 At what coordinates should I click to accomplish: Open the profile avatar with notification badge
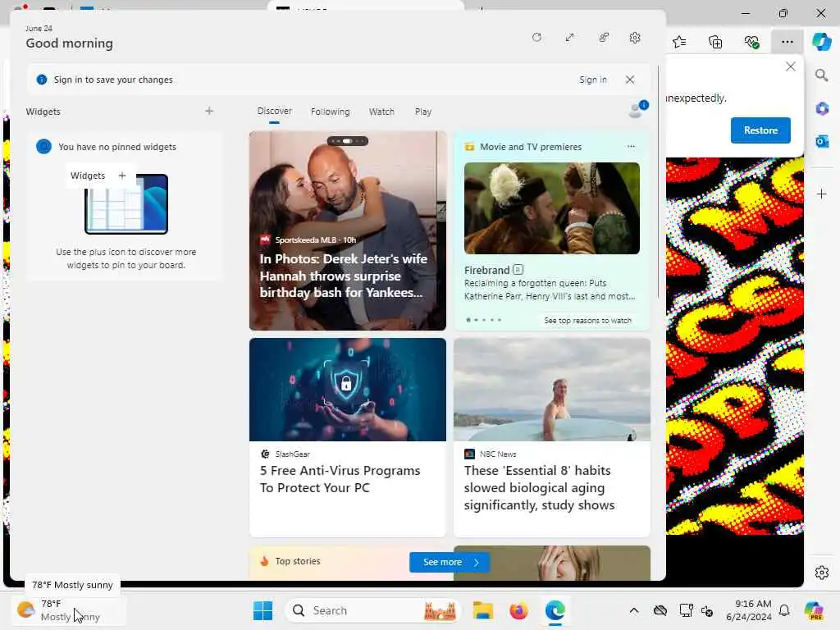click(x=637, y=109)
